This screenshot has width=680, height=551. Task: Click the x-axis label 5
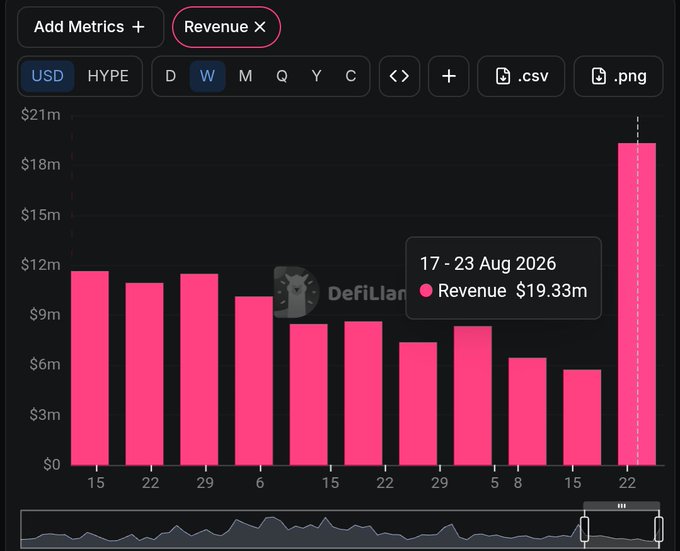[x=494, y=483]
